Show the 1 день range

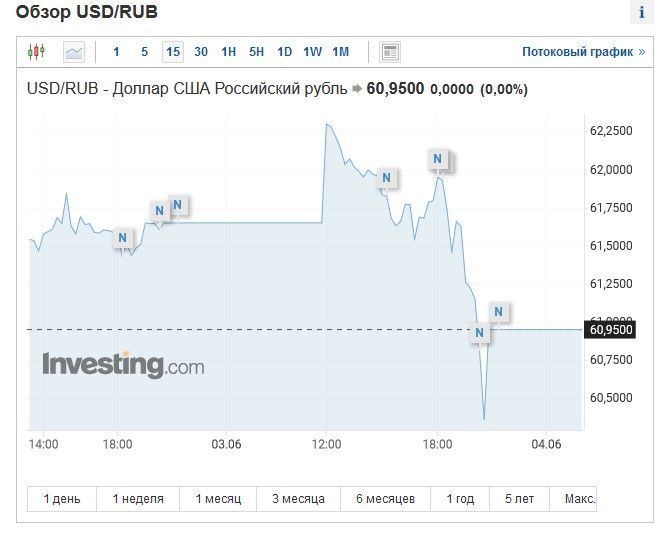[62, 498]
